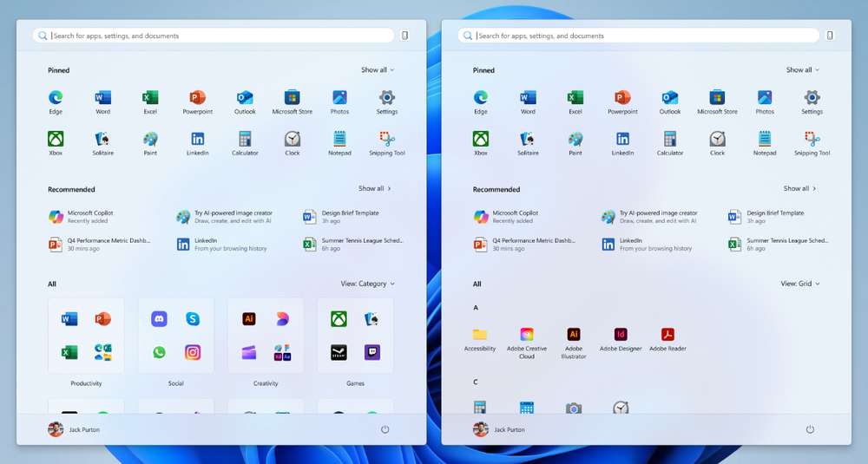Open Q4 Performance Metric Dashboard in right panel
The image size is (868, 464).
(x=524, y=244)
